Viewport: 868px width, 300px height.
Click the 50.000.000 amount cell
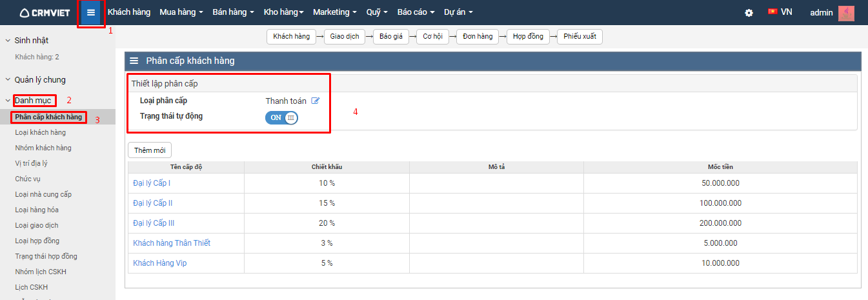tap(720, 183)
